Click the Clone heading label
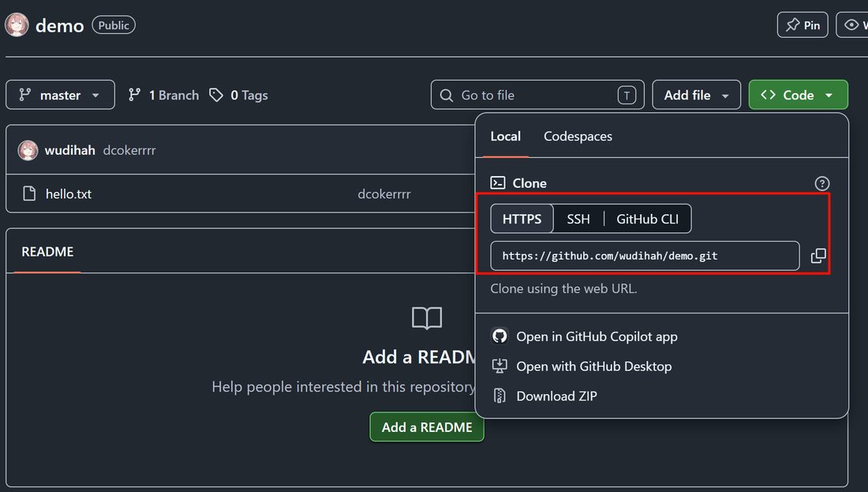This screenshot has height=492, width=868. [529, 183]
